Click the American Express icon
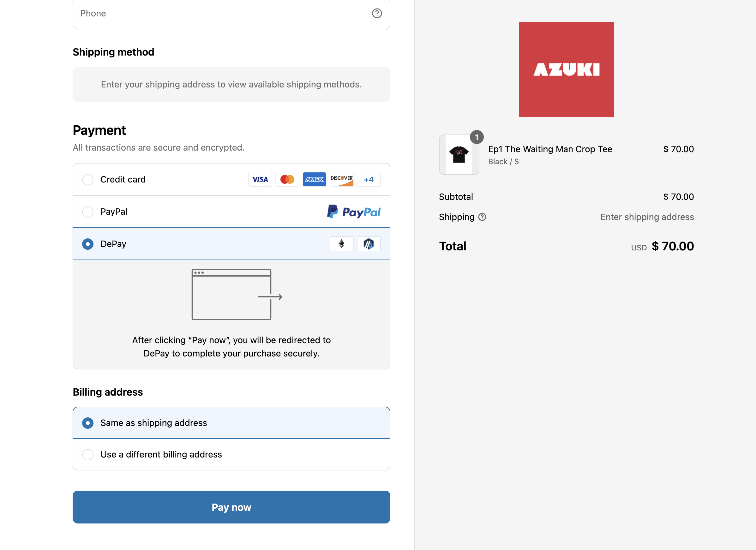 point(314,179)
